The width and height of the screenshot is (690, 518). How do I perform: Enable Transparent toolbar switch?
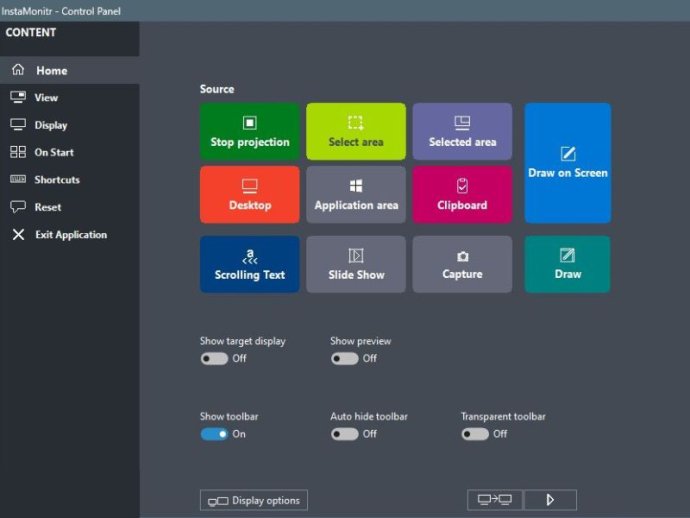point(475,434)
